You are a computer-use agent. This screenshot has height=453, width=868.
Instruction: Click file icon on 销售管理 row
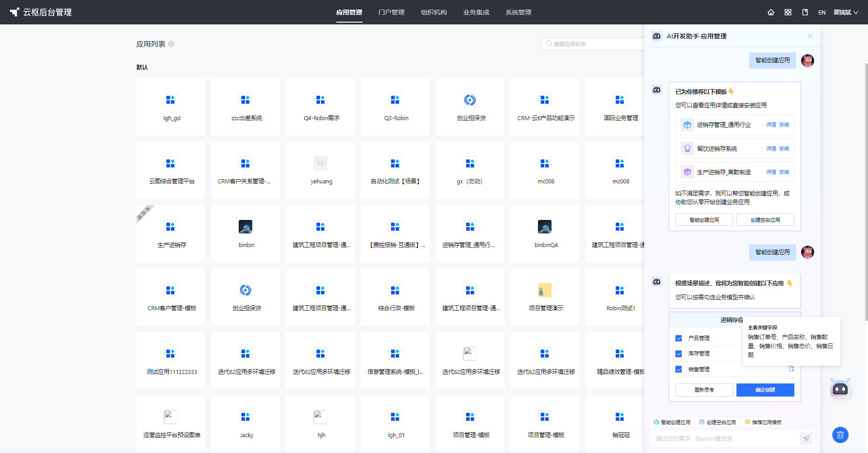(x=791, y=369)
